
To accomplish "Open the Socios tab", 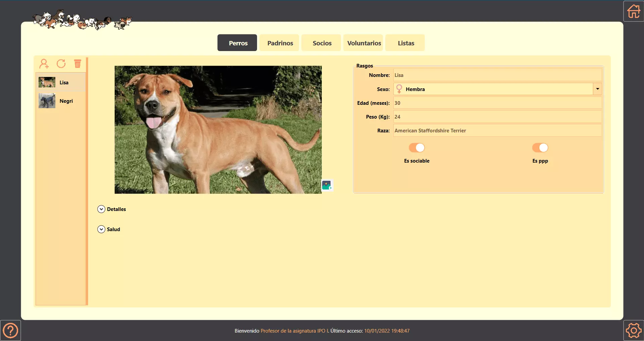I will point(321,43).
